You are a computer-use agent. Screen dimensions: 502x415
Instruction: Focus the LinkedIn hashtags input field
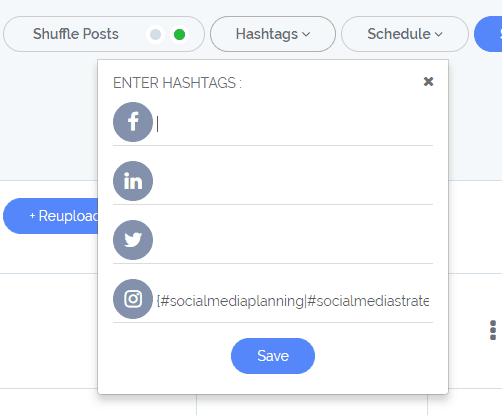tap(294, 183)
